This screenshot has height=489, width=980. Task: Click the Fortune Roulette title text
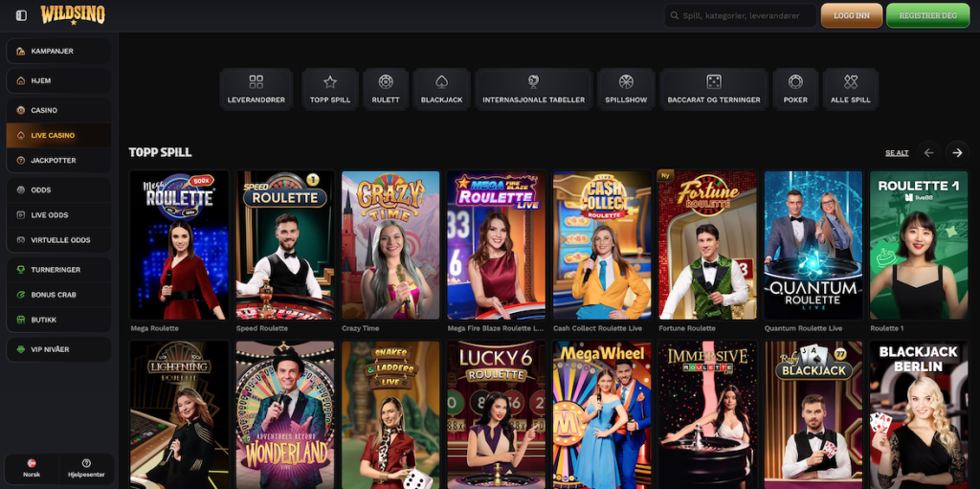pyautogui.click(x=686, y=328)
